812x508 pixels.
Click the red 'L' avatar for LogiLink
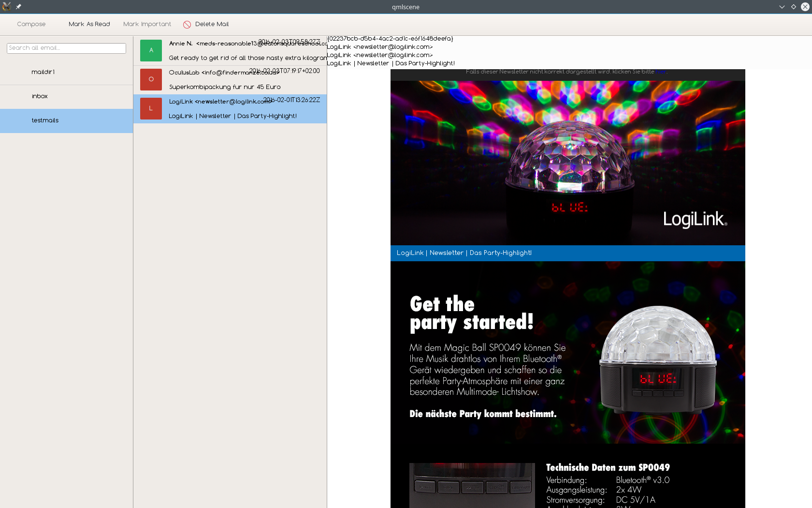pos(151,108)
